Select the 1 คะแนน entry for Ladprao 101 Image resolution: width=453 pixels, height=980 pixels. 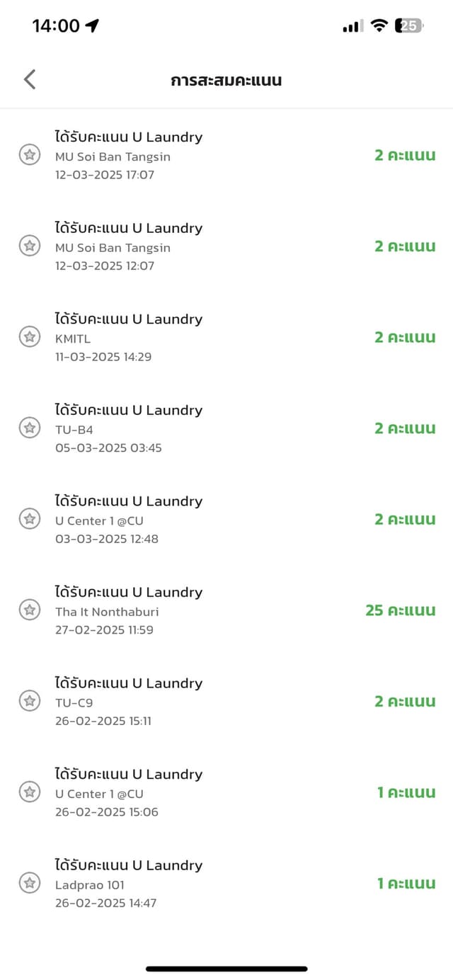coord(407,883)
